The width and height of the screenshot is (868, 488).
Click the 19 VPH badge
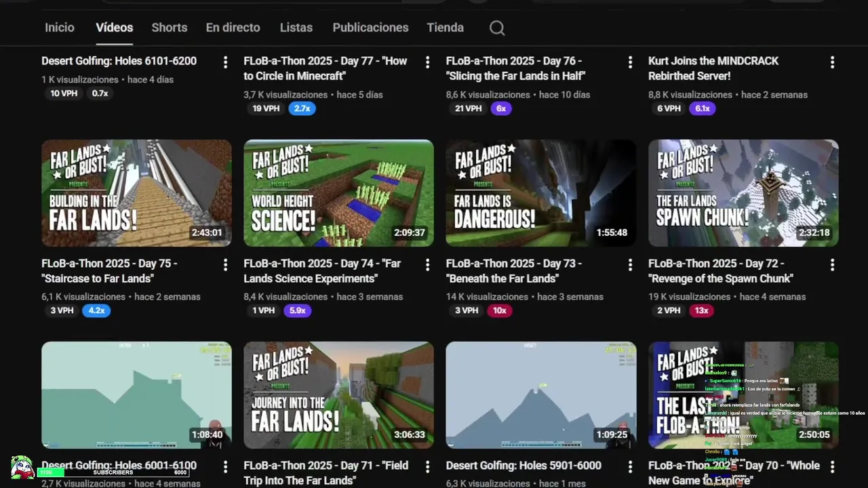pyautogui.click(x=266, y=108)
